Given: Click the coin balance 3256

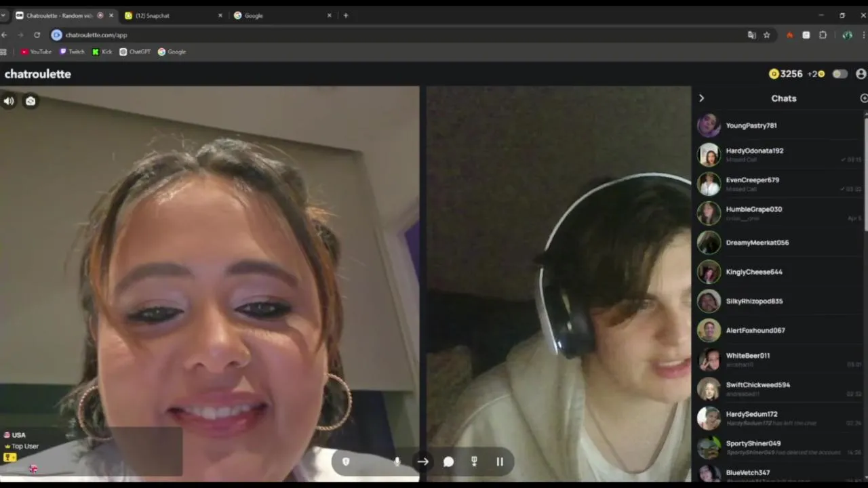Looking at the screenshot, I should 786,74.
